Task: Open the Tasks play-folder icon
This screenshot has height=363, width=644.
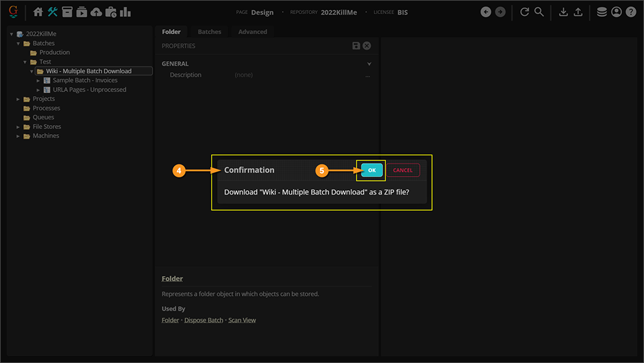Action: [x=81, y=12]
